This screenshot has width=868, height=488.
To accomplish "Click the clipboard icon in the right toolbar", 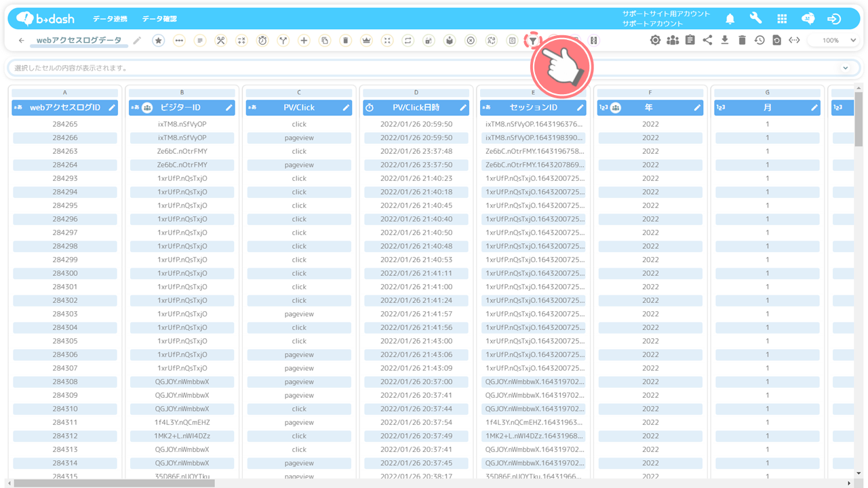I will coord(690,41).
